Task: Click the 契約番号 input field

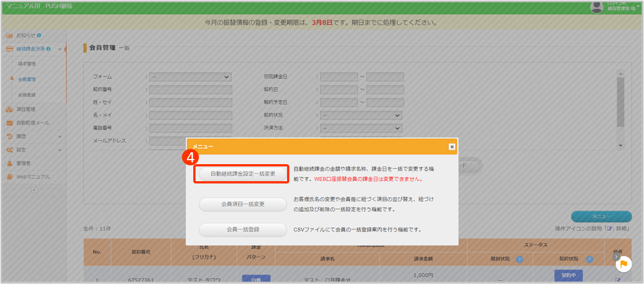Action: (190, 90)
